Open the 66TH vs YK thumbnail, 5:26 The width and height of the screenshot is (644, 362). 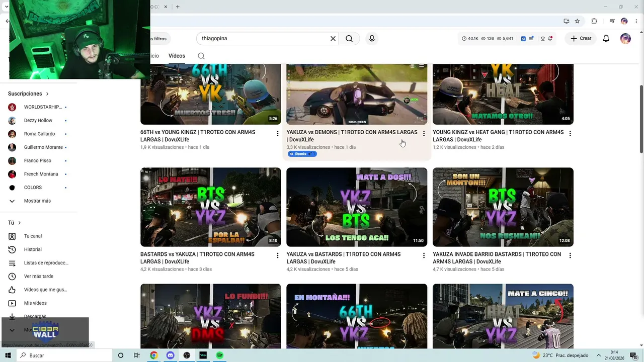pyautogui.click(x=211, y=94)
